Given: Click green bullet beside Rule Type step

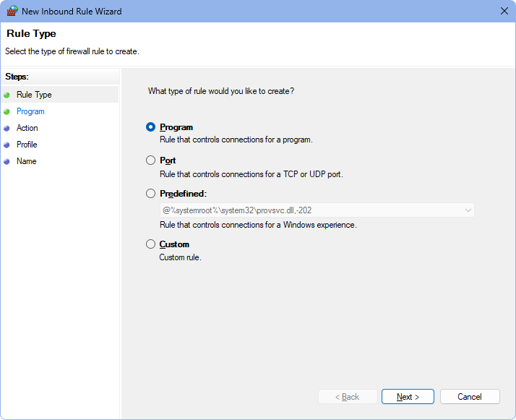Looking at the screenshot, I should pyautogui.click(x=7, y=95).
